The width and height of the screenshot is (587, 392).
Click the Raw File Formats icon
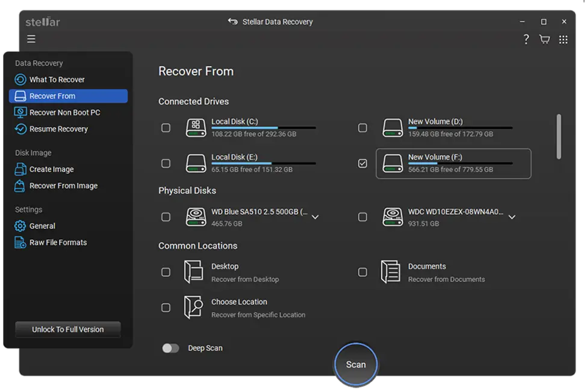tap(20, 242)
